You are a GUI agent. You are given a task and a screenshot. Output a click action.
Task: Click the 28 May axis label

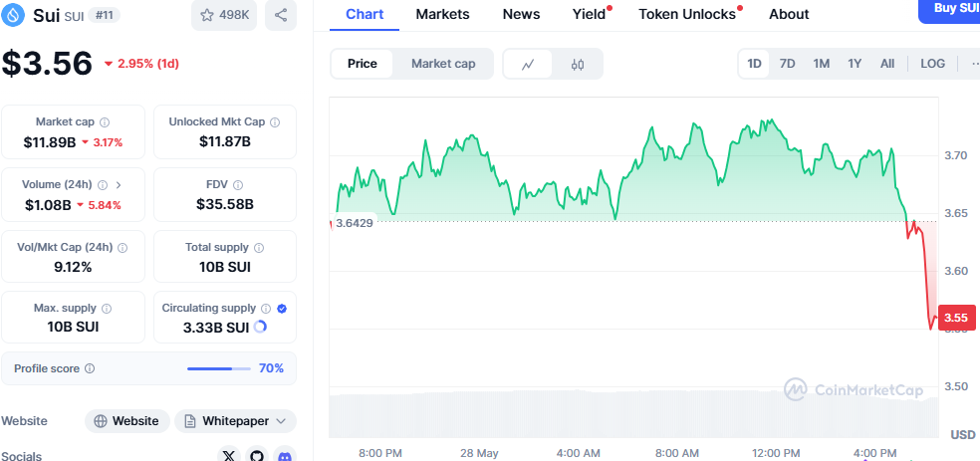coord(478,453)
